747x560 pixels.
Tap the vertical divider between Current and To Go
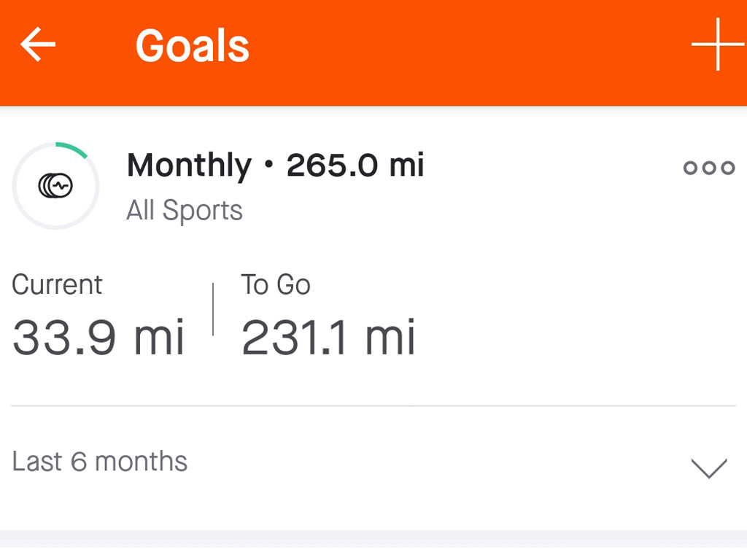tap(213, 310)
